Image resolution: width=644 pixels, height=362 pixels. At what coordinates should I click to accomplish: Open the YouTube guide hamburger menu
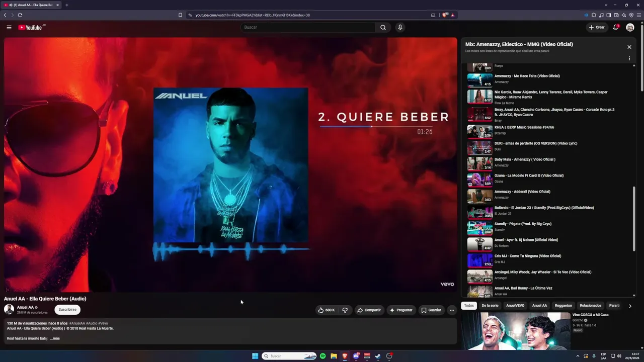click(x=9, y=27)
